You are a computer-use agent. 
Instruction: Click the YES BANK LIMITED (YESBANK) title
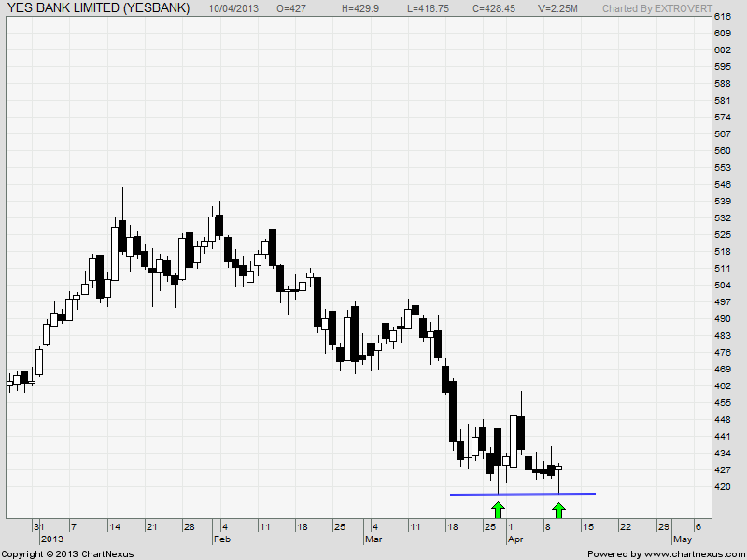pyautogui.click(x=97, y=8)
